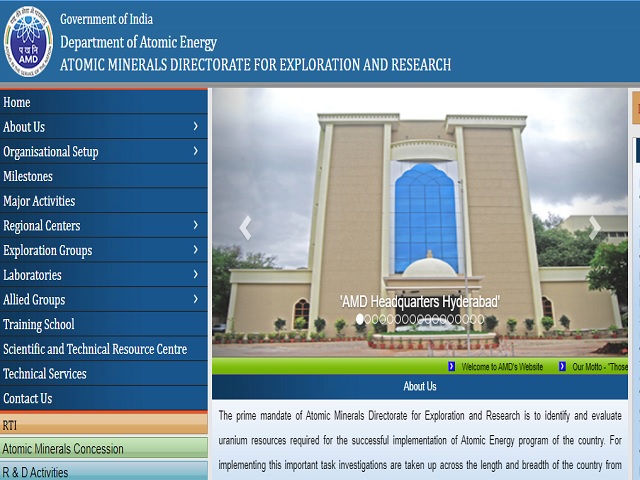Click 'AMD Headquarters Hyderabad' slide caption
Viewport: 640px width, 480px height.
pyautogui.click(x=420, y=302)
